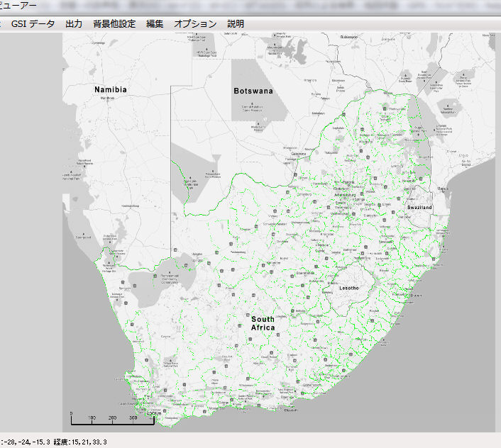The width and height of the screenshot is (501, 448).
Task: Open the 出力 menu
Action: tap(74, 23)
